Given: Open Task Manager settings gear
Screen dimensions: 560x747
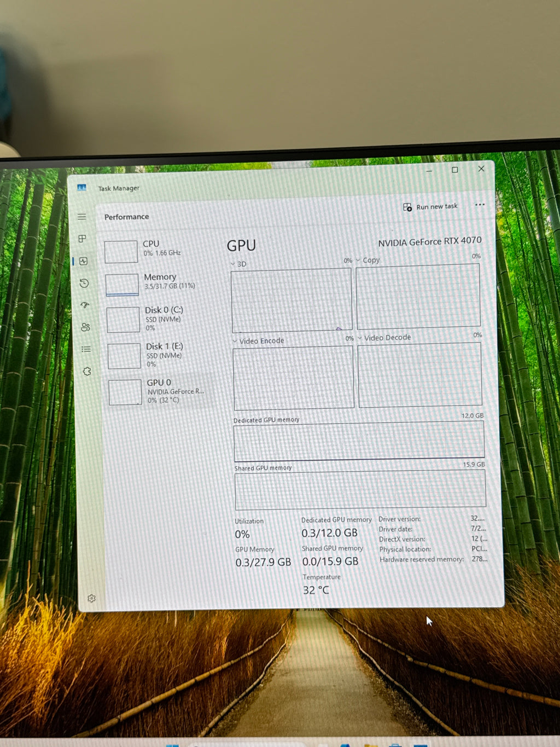Looking at the screenshot, I should tap(91, 598).
